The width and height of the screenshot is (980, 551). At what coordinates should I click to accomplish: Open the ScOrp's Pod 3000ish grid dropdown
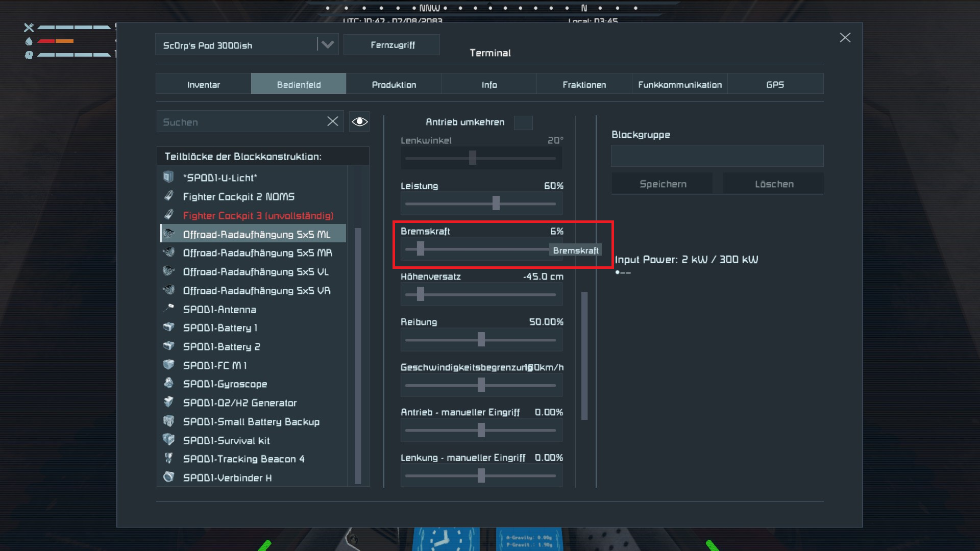click(327, 45)
